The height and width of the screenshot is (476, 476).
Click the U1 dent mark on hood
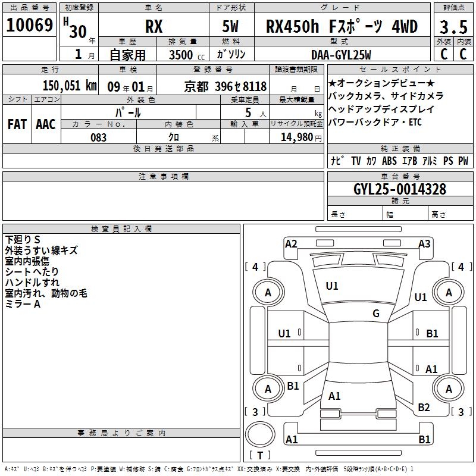[332, 286]
